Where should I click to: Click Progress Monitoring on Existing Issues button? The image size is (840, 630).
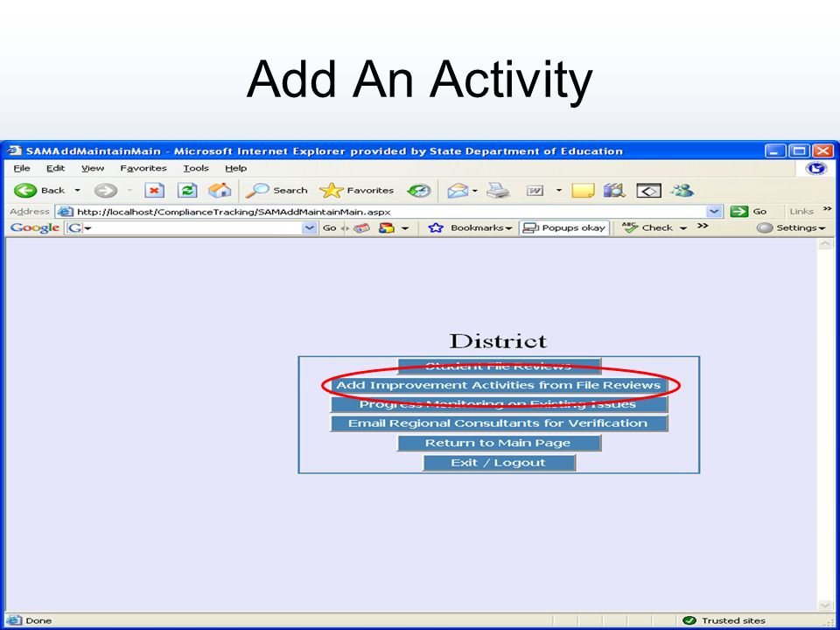499,404
